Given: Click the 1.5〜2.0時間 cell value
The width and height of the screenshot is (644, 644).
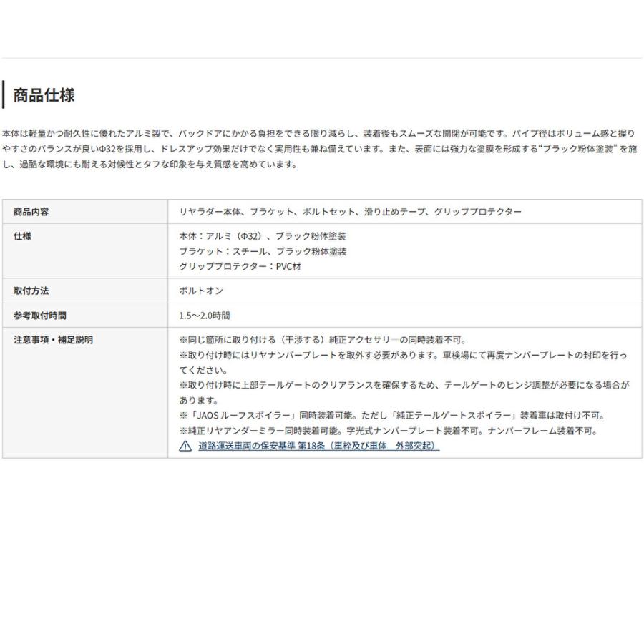Looking at the screenshot, I should pyautogui.click(x=205, y=316).
